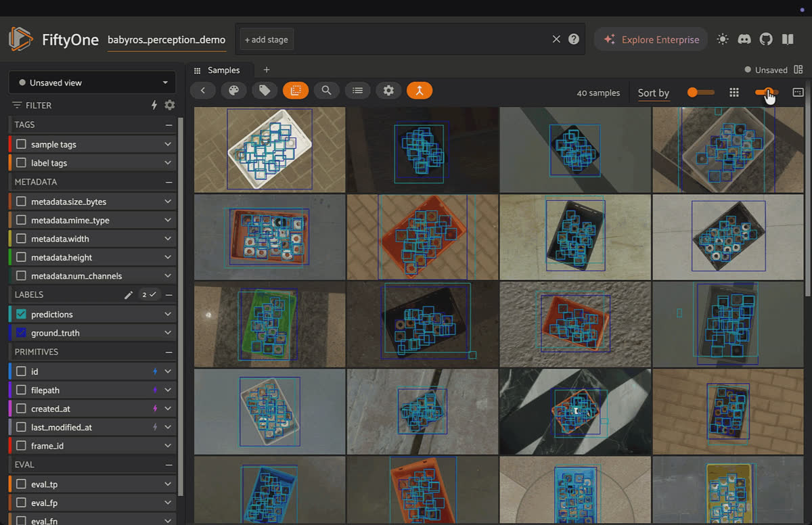Image resolution: width=812 pixels, height=525 pixels.
Task: Click the panel icon right of zoom slider
Action: [798, 92]
